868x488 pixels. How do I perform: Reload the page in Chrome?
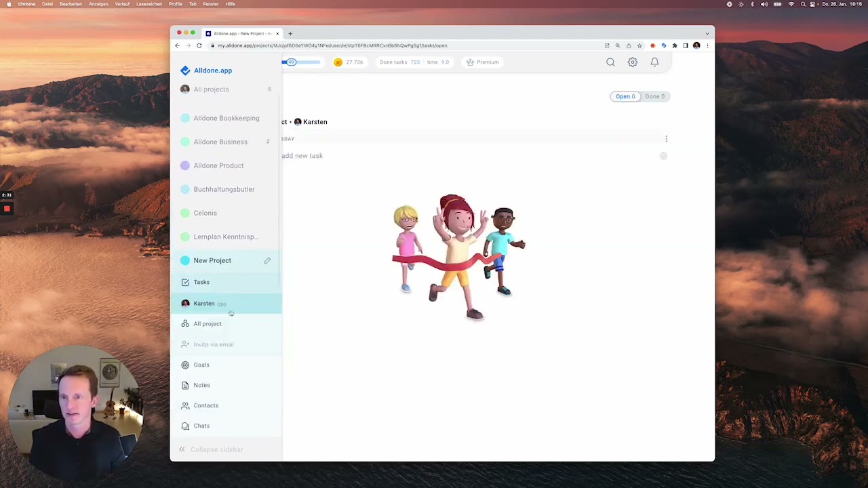point(199,45)
